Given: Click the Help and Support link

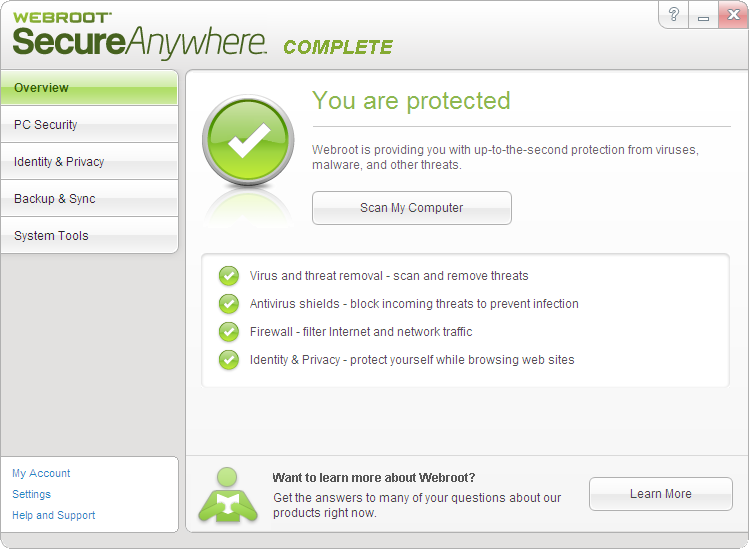Looking at the screenshot, I should tap(54, 515).
